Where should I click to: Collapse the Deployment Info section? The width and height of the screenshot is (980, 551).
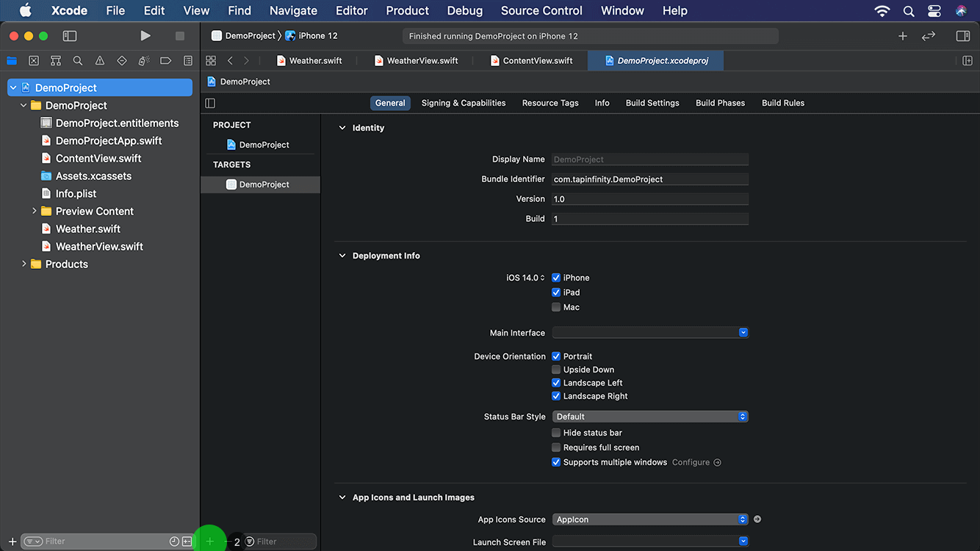(x=342, y=256)
